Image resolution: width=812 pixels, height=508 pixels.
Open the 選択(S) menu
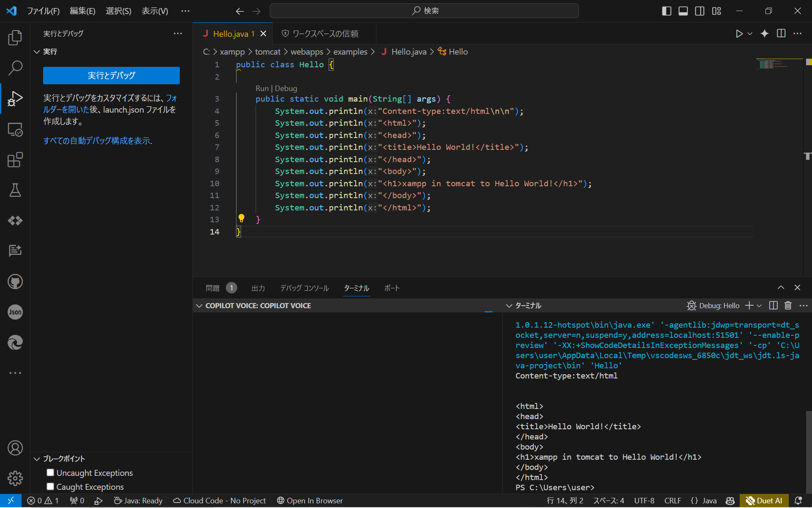point(118,11)
